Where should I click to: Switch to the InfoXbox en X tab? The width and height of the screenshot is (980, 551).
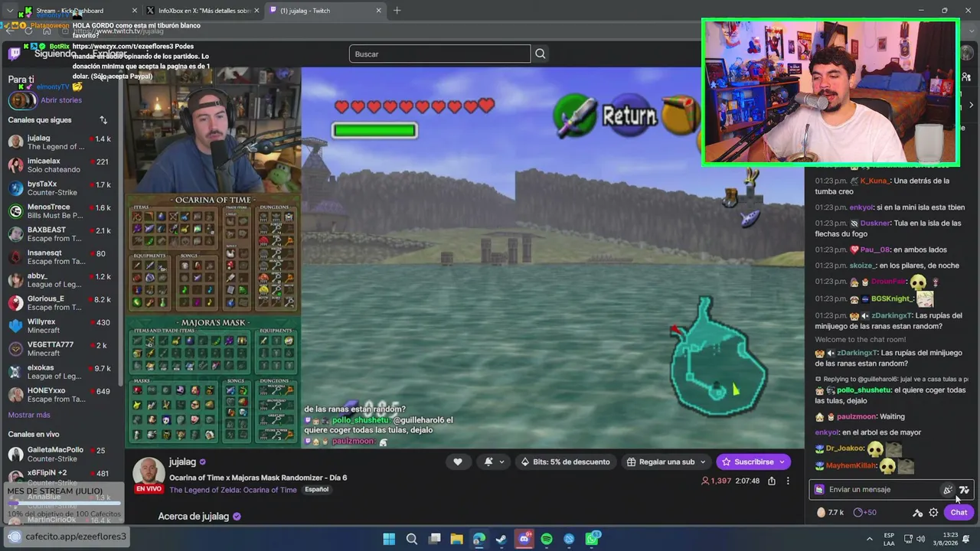[203, 11]
